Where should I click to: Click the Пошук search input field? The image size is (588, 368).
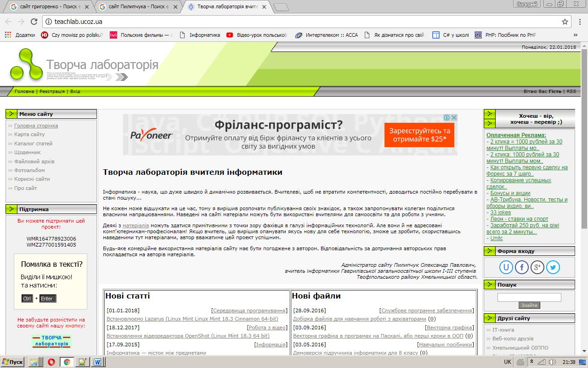pyautogui.click(x=529, y=297)
